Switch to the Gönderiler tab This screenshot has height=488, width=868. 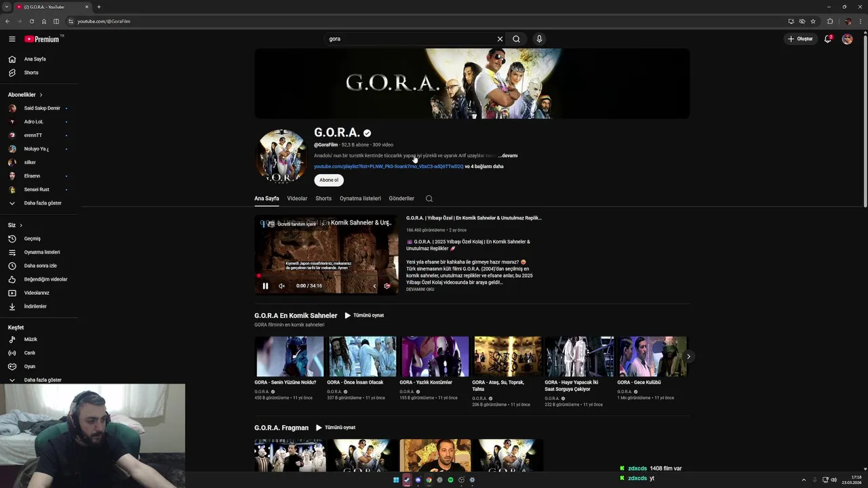pyautogui.click(x=401, y=199)
